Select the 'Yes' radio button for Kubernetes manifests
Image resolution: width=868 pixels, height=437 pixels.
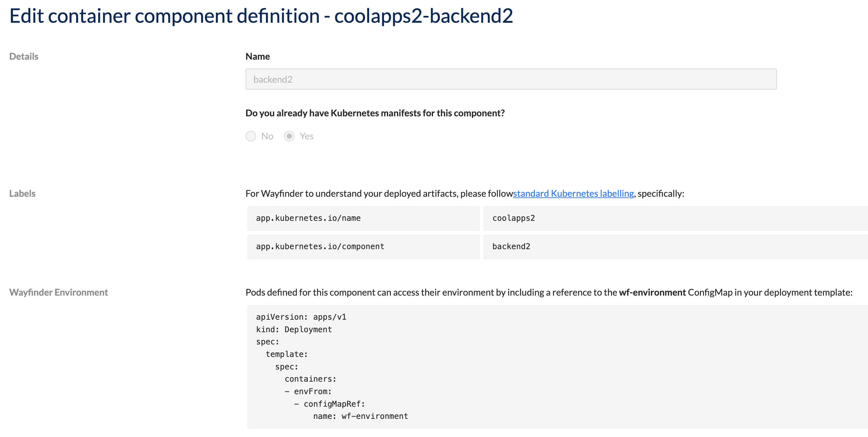[x=290, y=136]
